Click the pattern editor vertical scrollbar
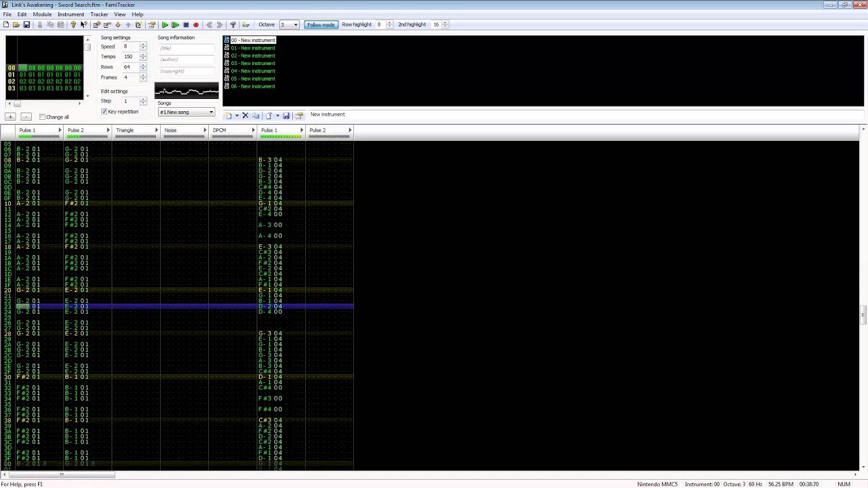Viewport: 868px width, 488px height. coord(863,298)
